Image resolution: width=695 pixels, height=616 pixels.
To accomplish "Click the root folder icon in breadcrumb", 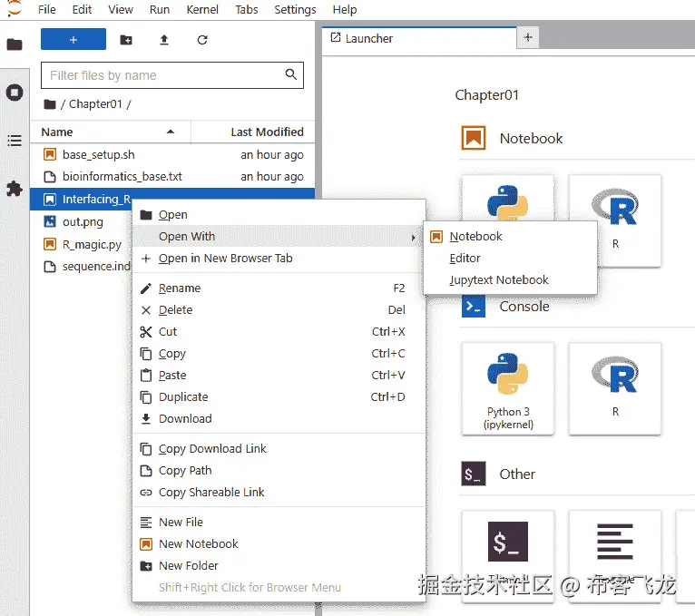I will coord(50,104).
